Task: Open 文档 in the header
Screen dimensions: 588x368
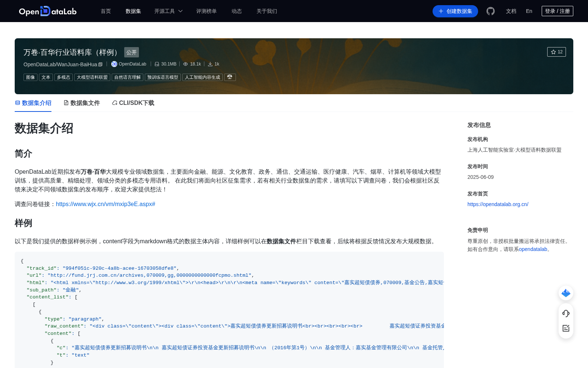Action: click(511, 11)
